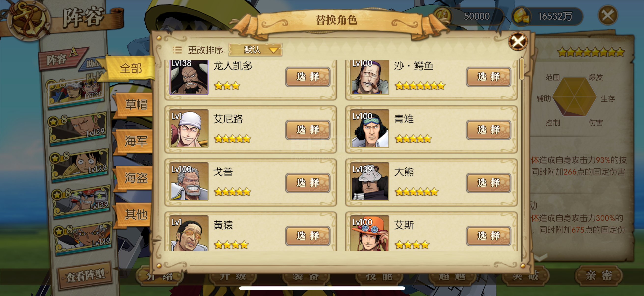Close the 替换角色 dialog with the X
This screenshot has width=644, height=296.
(518, 41)
